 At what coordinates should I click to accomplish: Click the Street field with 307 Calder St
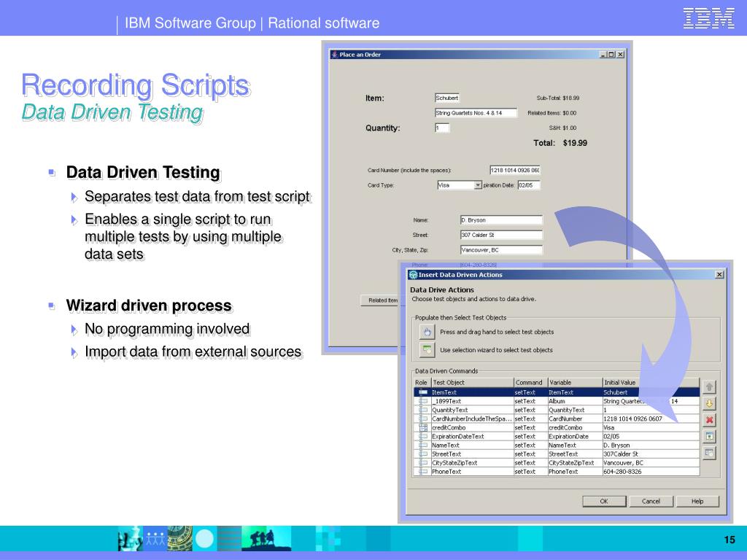click(x=501, y=235)
